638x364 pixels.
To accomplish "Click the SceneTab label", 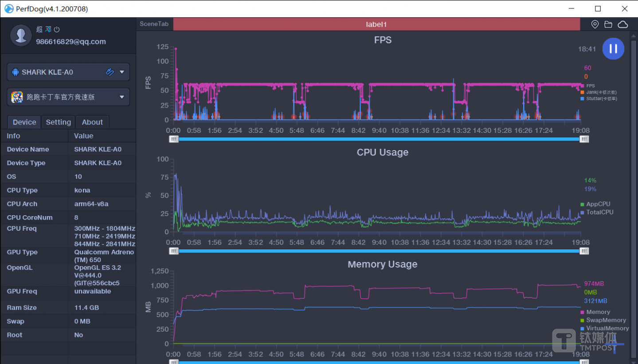I will tap(154, 24).
